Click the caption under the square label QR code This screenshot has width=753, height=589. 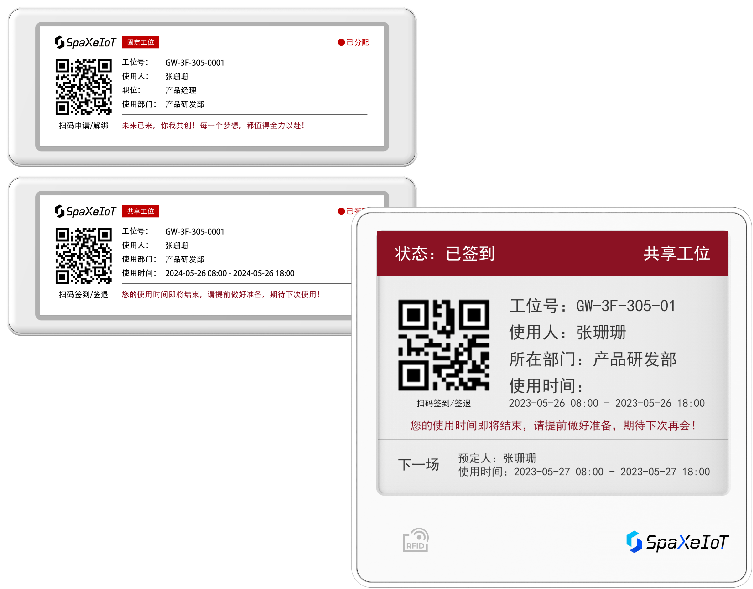tap(444, 403)
